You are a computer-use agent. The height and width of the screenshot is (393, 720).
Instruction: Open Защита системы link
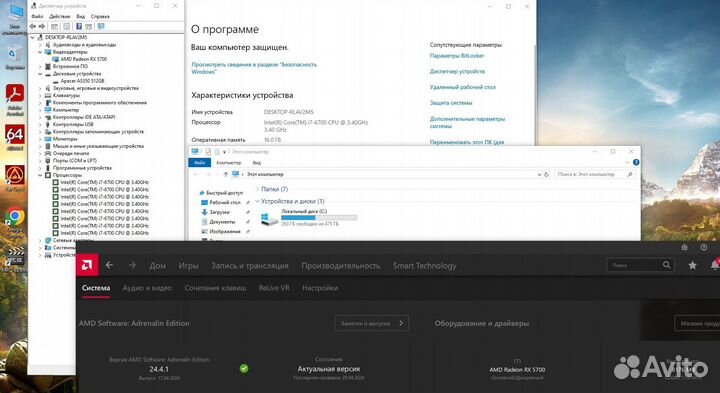tap(450, 103)
